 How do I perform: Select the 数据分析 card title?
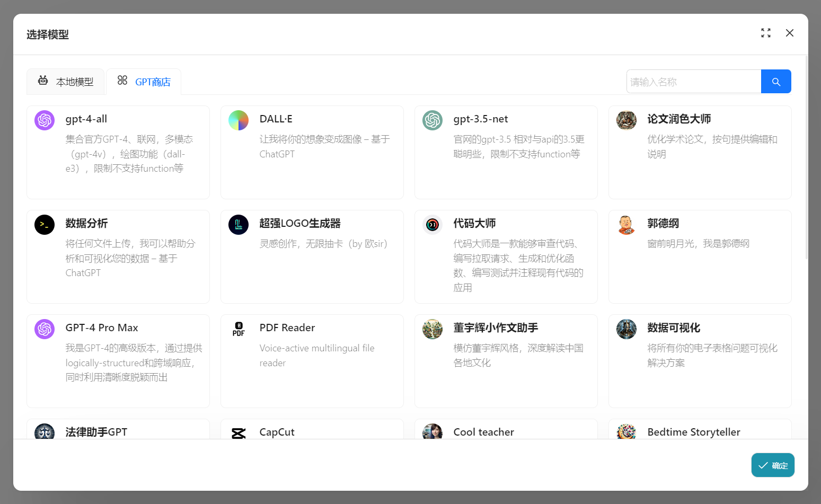coord(86,224)
